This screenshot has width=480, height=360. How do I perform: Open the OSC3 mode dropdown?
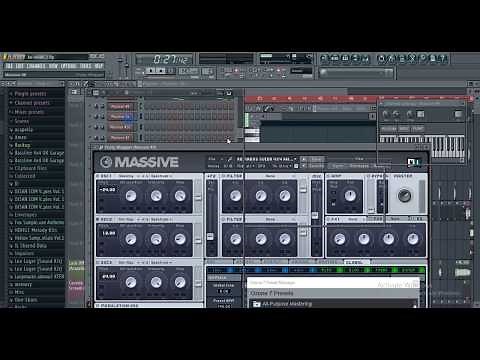[x=161, y=263]
